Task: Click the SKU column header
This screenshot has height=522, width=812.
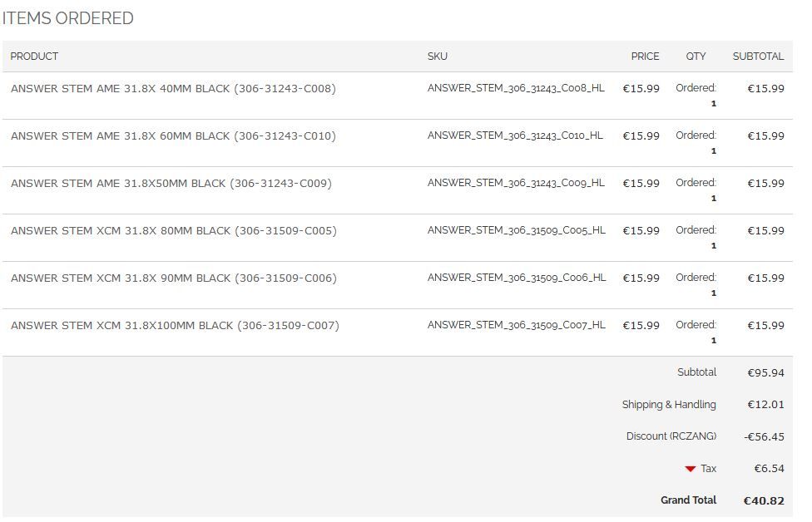Action: coord(437,56)
